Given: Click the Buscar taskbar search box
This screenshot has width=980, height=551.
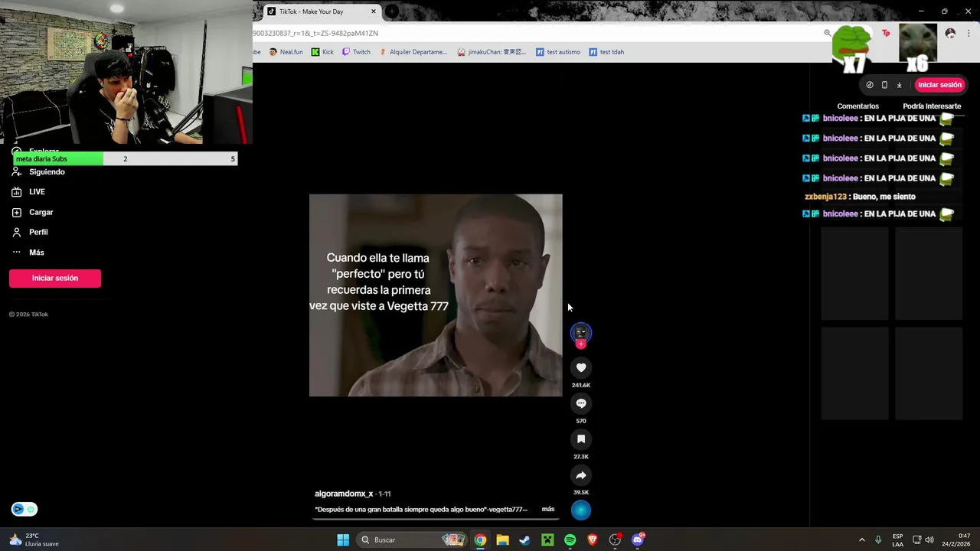Looking at the screenshot, I should click(x=411, y=540).
